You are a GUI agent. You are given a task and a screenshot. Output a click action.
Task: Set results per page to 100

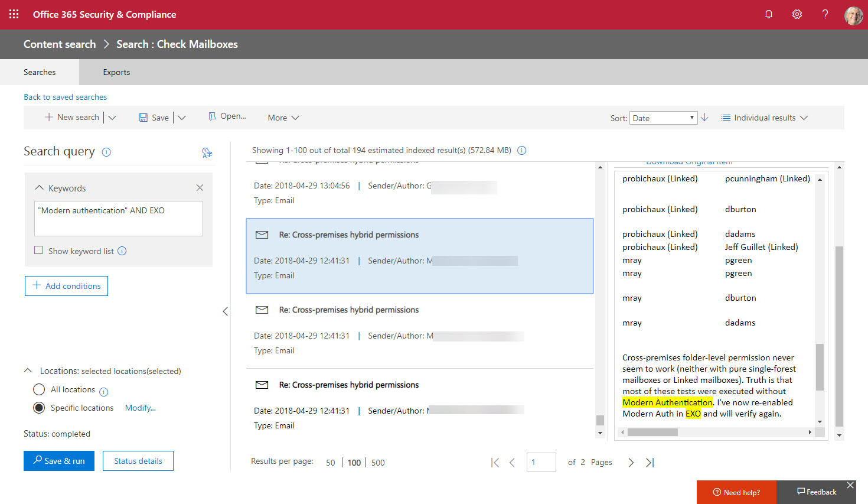click(354, 463)
